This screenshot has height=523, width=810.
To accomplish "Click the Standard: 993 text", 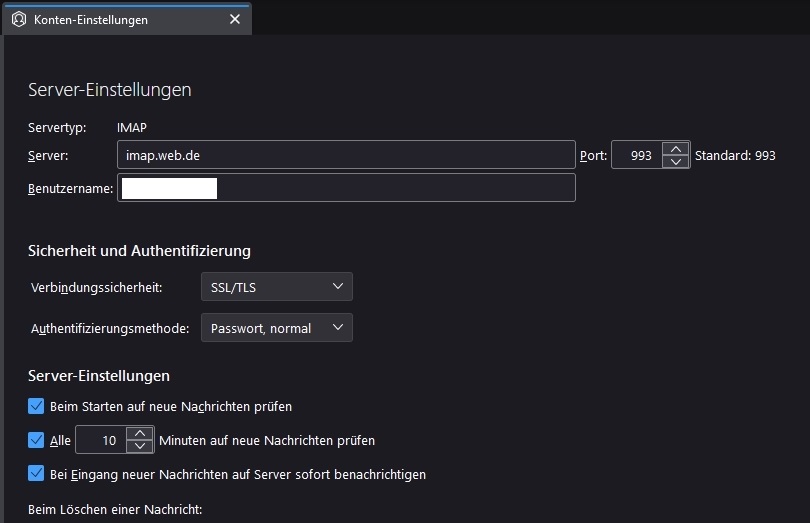I will pos(735,156).
